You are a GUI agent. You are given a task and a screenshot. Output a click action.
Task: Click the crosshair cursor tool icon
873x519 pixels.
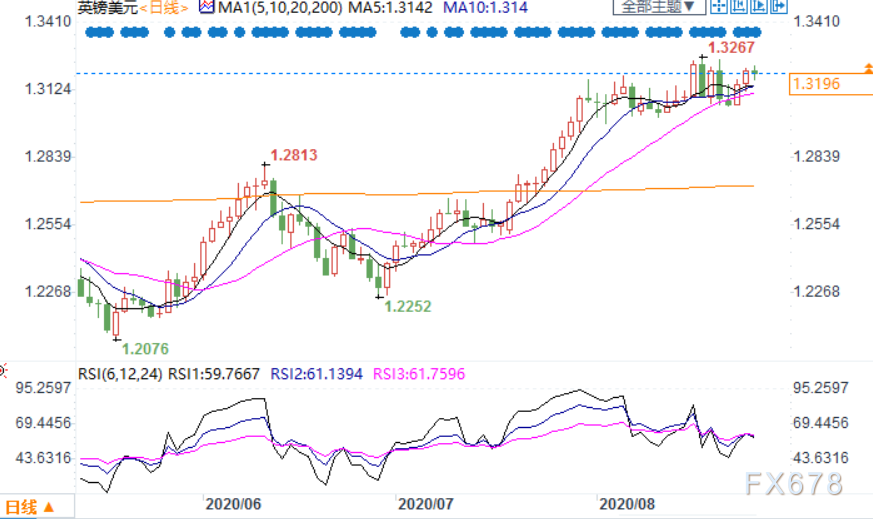pyautogui.click(x=719, y=7)
